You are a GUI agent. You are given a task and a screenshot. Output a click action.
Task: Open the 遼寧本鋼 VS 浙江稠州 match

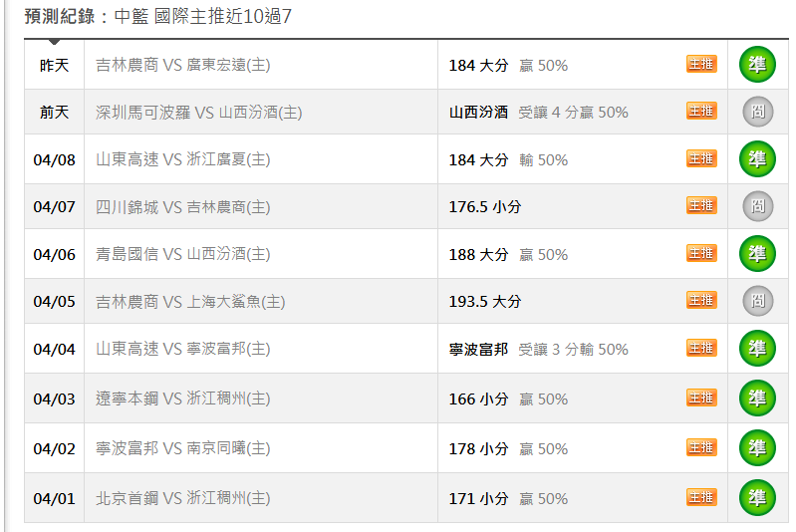point(182,399)
